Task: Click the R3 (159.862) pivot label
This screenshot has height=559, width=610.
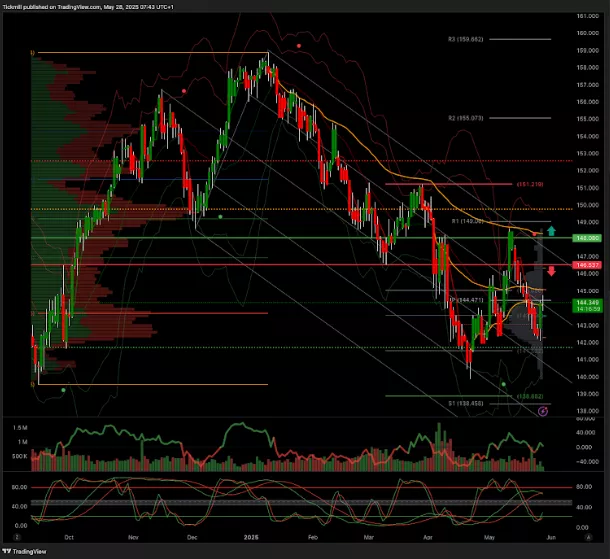Action: click(465, 39)
